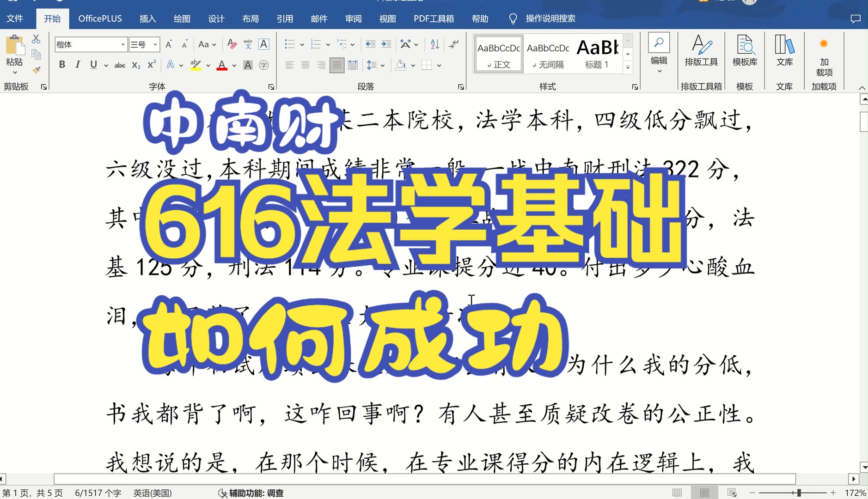Toggle underline formatting
This screenshot has height=499, width=868.
click(93, 65)
